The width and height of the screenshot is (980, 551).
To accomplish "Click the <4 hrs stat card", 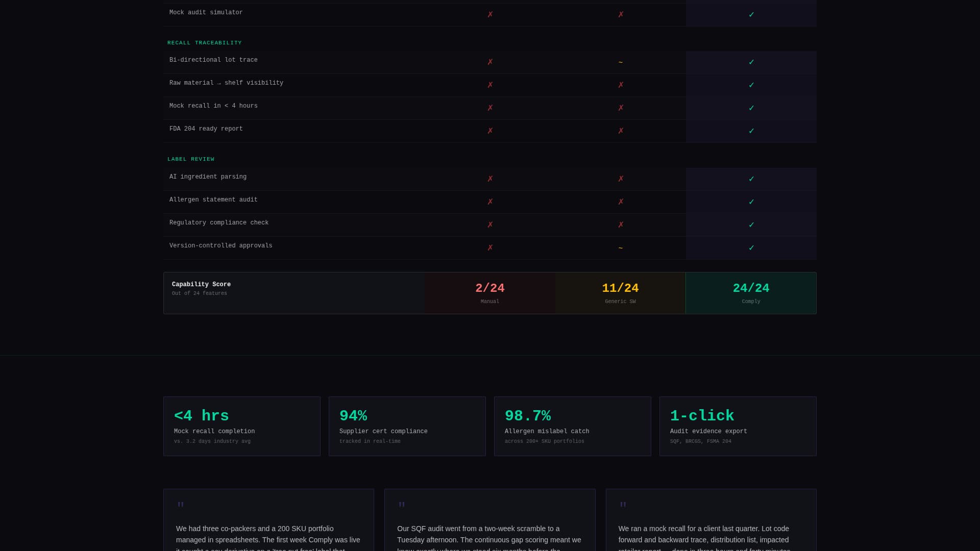I will [242, 427].
